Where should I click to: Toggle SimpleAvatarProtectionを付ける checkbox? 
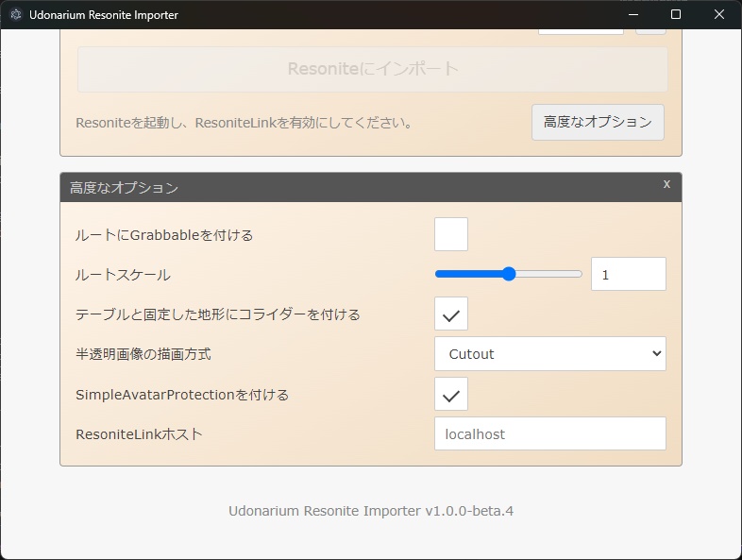(451, 394)
